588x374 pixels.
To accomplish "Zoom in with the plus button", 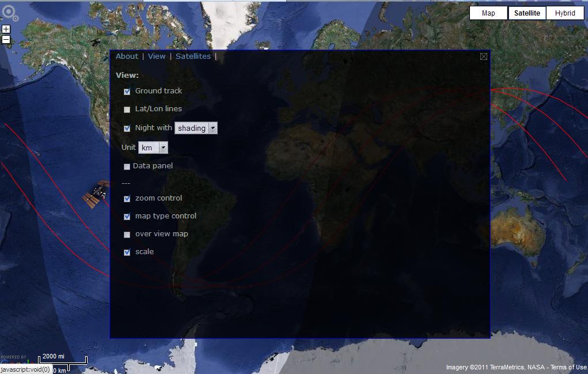I will tap(6, 29).
